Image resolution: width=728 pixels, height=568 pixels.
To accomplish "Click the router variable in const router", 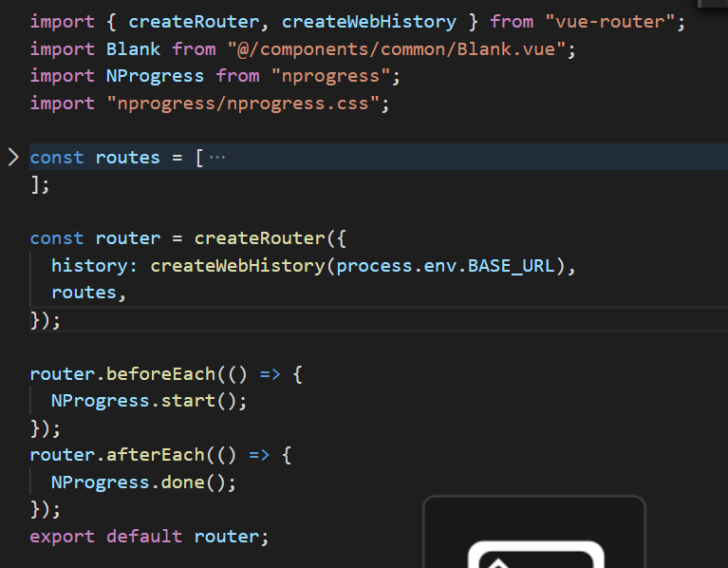I will [128, 238].
